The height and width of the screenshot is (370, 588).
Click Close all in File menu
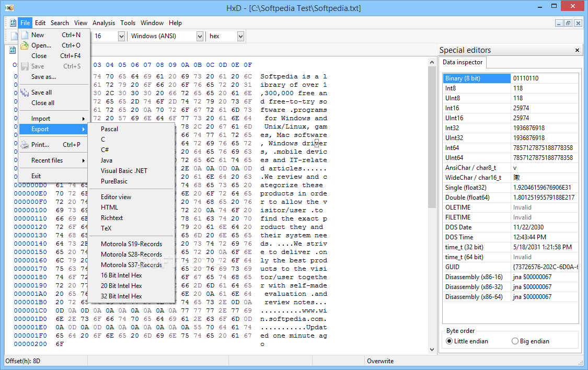click(x=54, y=103)
